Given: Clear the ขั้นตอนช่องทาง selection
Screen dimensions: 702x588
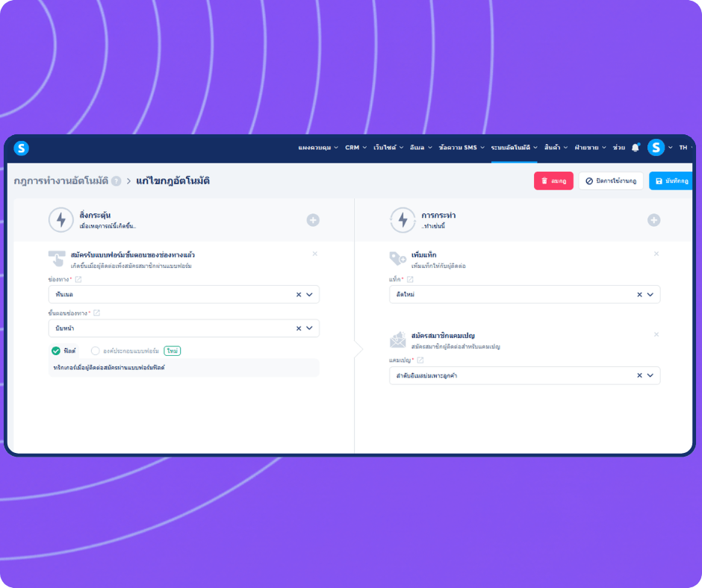Looking at the screenshot, I should (x=299, y=328).
